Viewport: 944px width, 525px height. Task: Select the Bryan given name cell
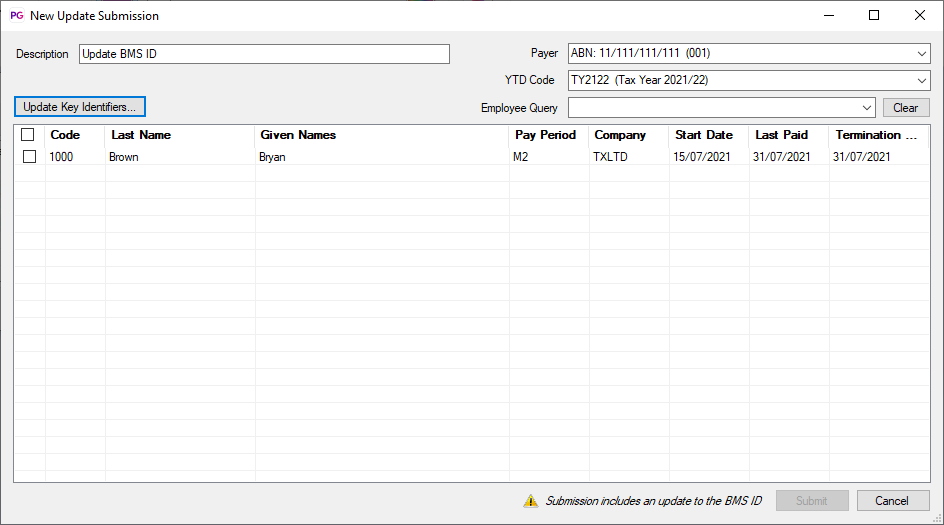272,157
